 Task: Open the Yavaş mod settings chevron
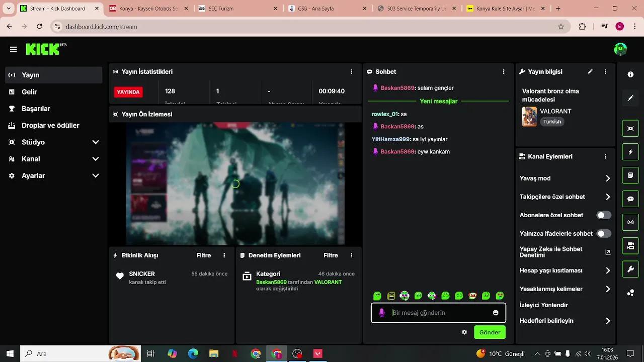point(607,178)
